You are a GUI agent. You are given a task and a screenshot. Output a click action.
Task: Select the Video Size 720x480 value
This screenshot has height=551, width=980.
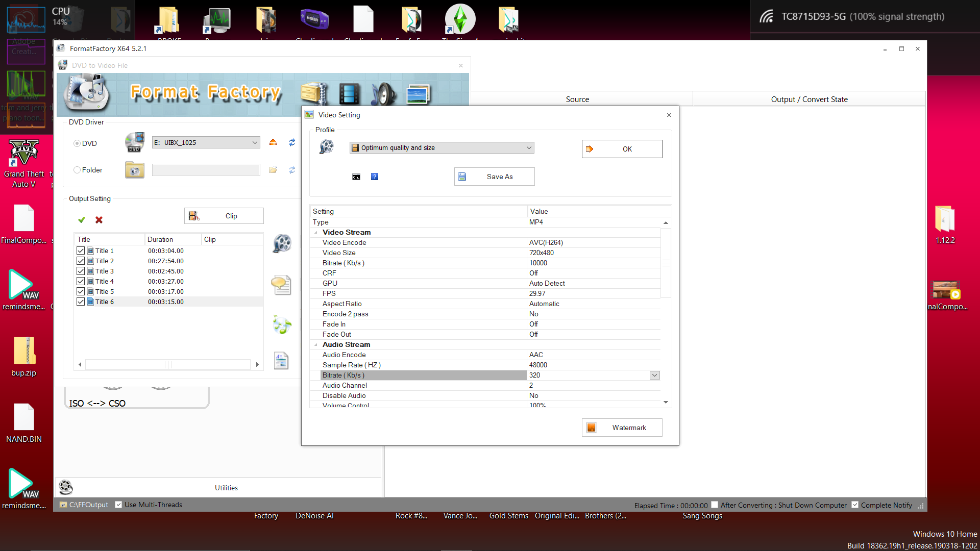click(x=594, y=253)
